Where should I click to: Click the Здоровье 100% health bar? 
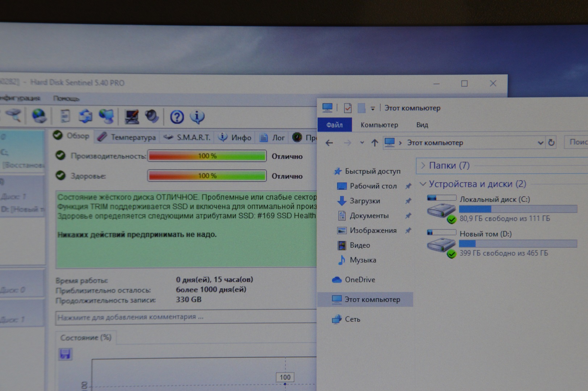coord(207,176)
